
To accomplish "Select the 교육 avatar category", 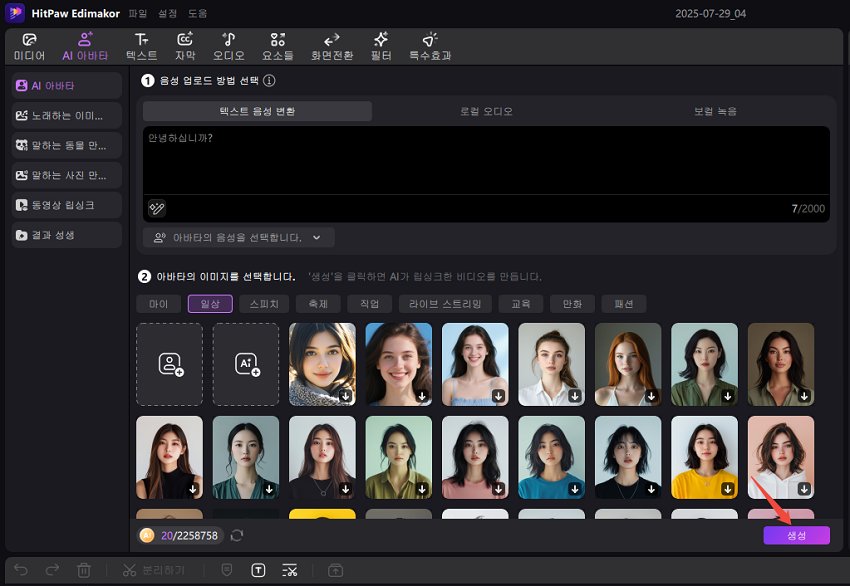I will pos(521,304).
